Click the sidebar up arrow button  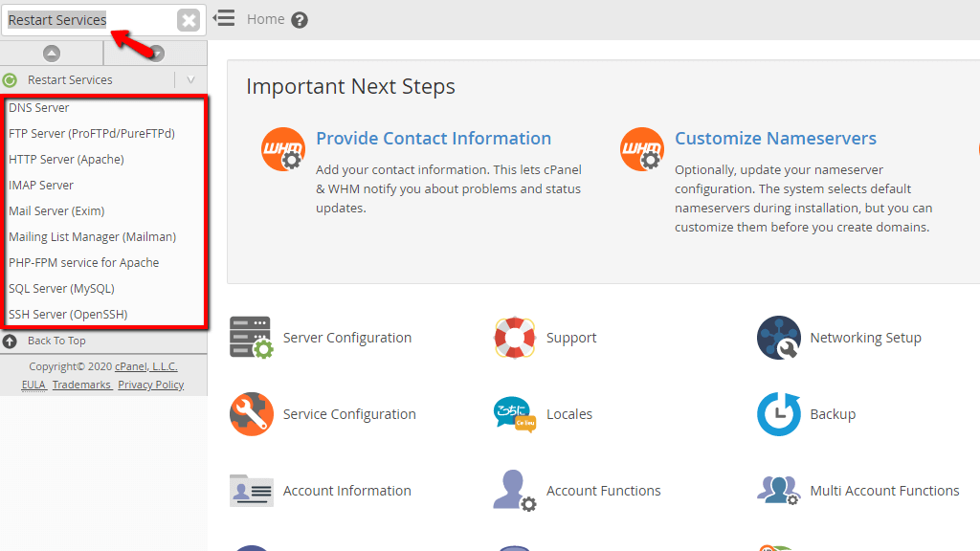point(52,54)
